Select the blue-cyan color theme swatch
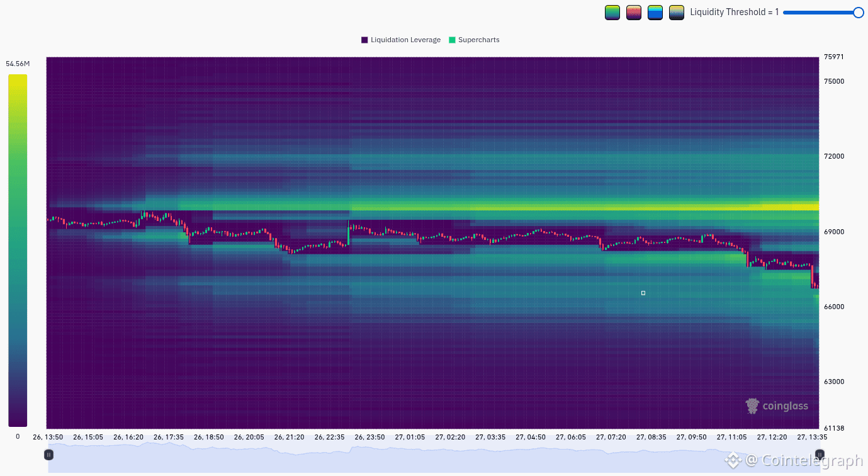The width and height of the screenshot is (868, 476). point(655,13)
